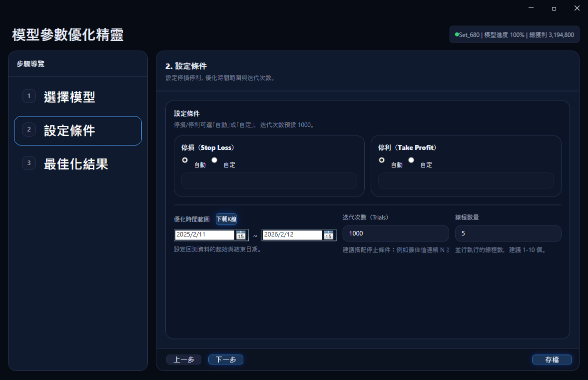Select 自動 for Take Profit

(x=382, y=160)
